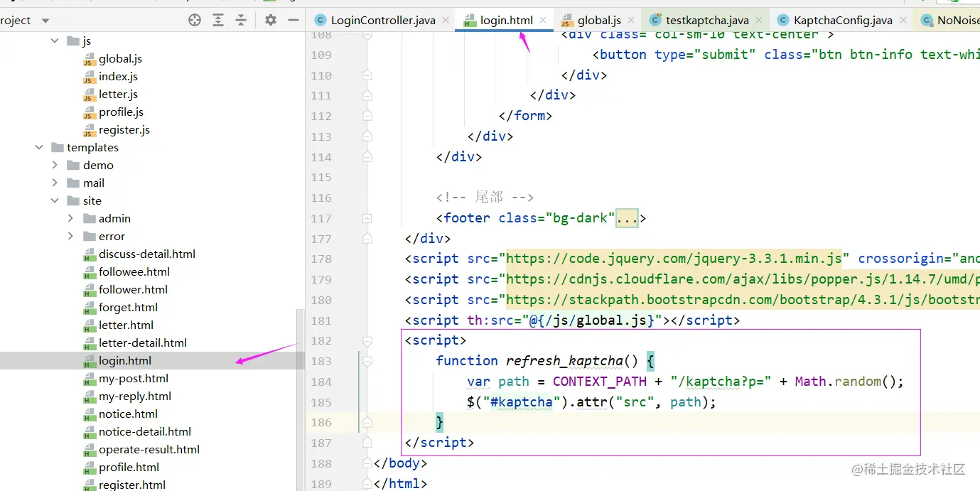Image resolution: width=980 pixels, height=491 pixels.
Task: Expand the error folder
Action: (x=70, y=237)
